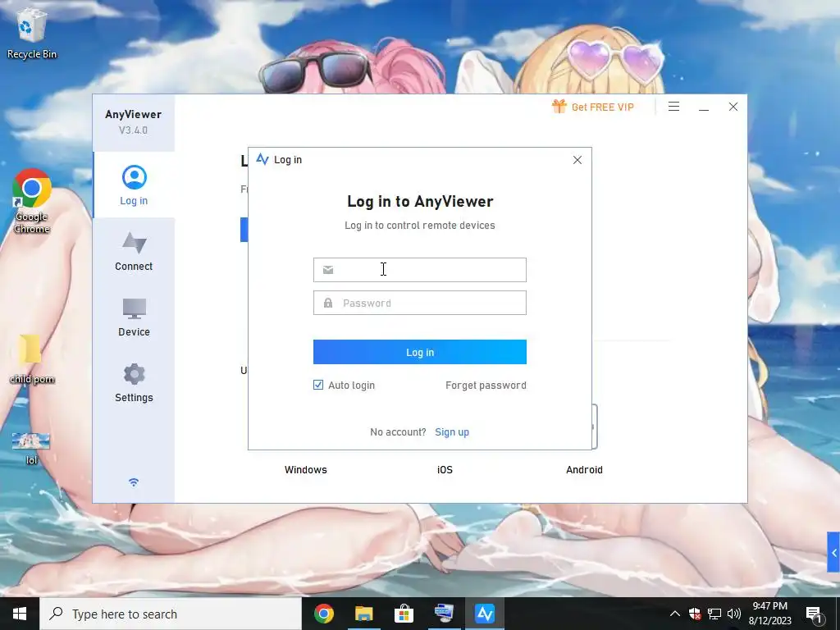This screenshot has height=630, width=840.
Task: Open the volume tray icon
Action: coord(734,614)
